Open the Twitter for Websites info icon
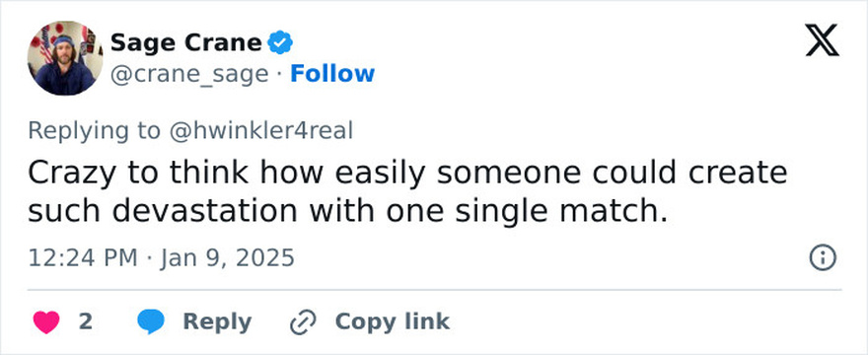This screenshot has width=868, height=355. (x=823, y=258)
